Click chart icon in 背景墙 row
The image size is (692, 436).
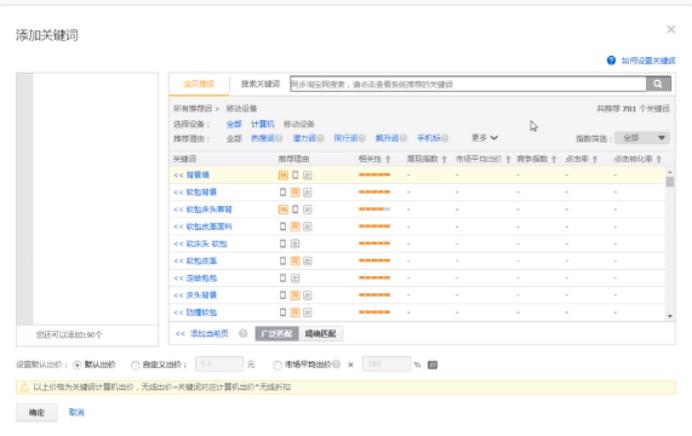(308, 175)
